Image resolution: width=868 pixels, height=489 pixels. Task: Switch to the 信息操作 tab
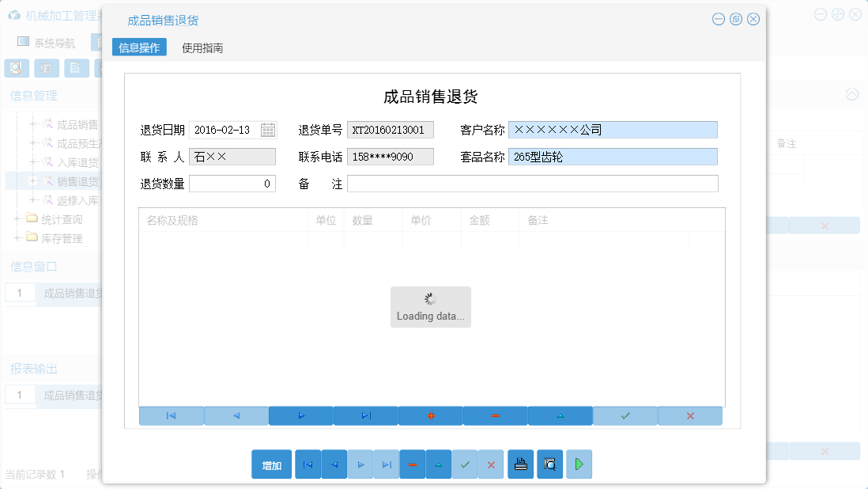pos(139,47)
